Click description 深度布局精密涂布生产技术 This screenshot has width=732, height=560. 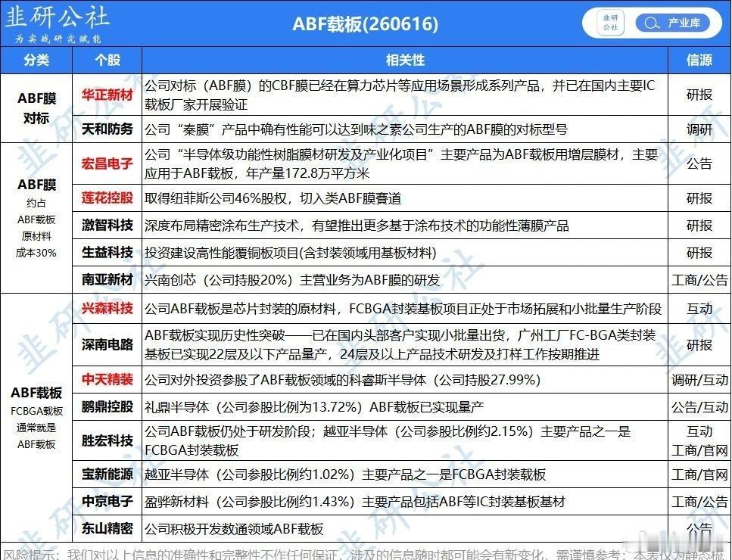(x=357, y=226)
